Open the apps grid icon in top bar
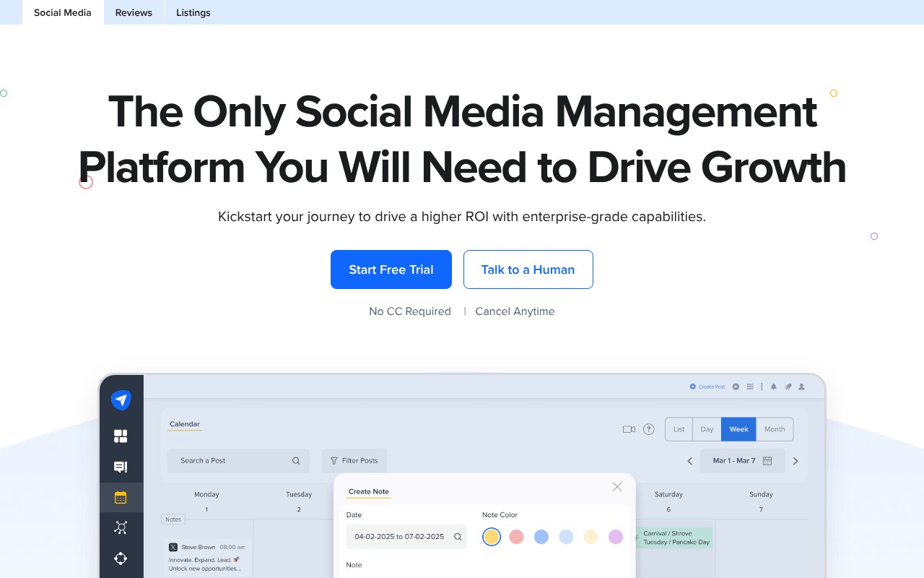Image resolution: width=924 pixels, height=578 pixels. point(750,387)
